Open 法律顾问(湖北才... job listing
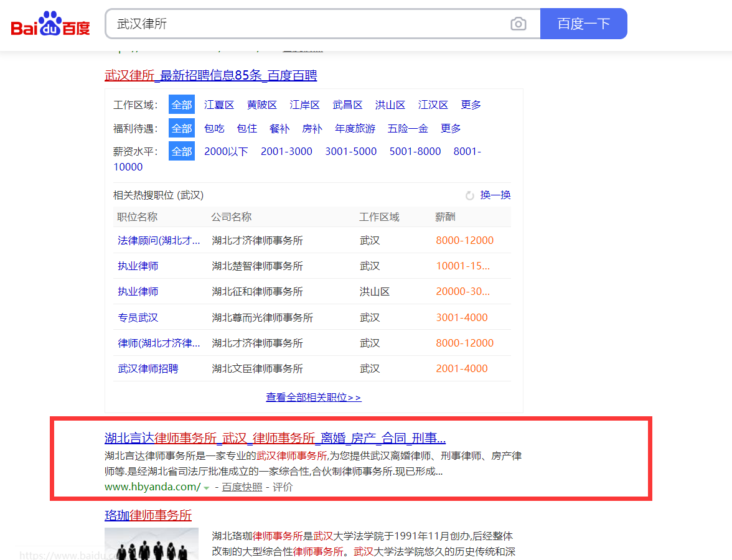Screen dimensions: 732x560 pyautogui.click(x=159, y=240)
